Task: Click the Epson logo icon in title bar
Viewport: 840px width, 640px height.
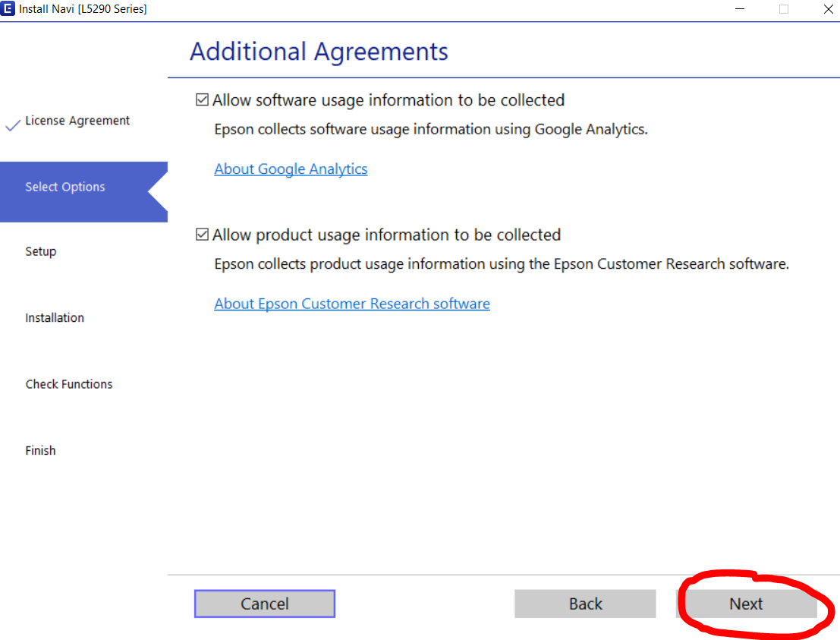Action: coord(8,9)
